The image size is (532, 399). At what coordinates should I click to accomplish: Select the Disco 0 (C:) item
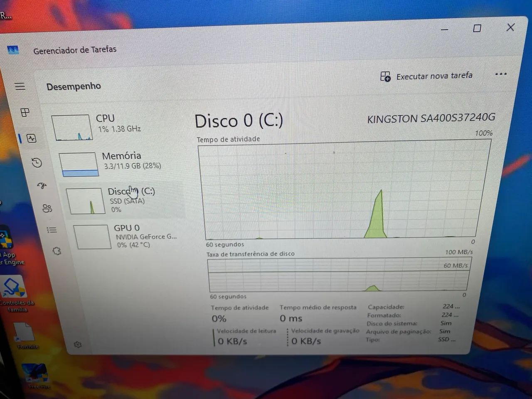[x=123, y=200]
